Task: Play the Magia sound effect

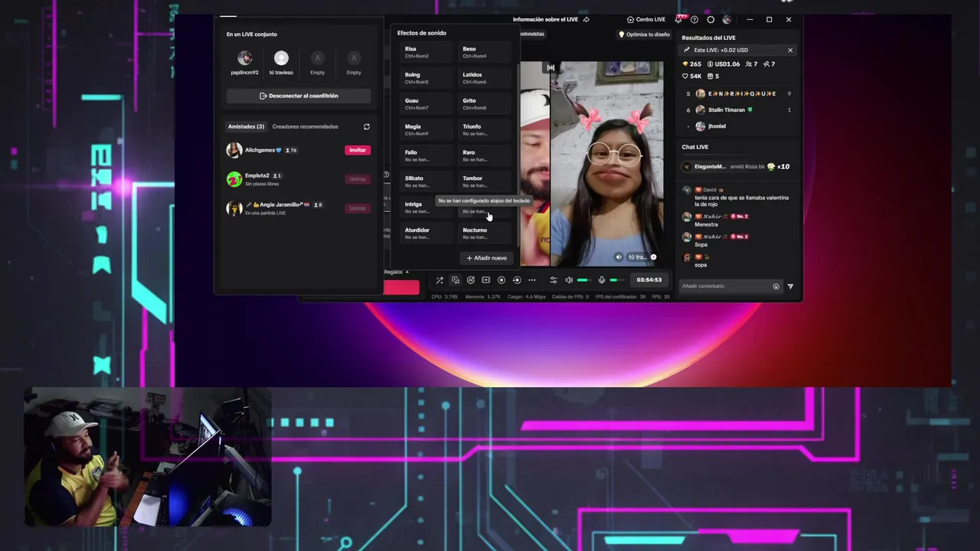Action: point(426,130)
